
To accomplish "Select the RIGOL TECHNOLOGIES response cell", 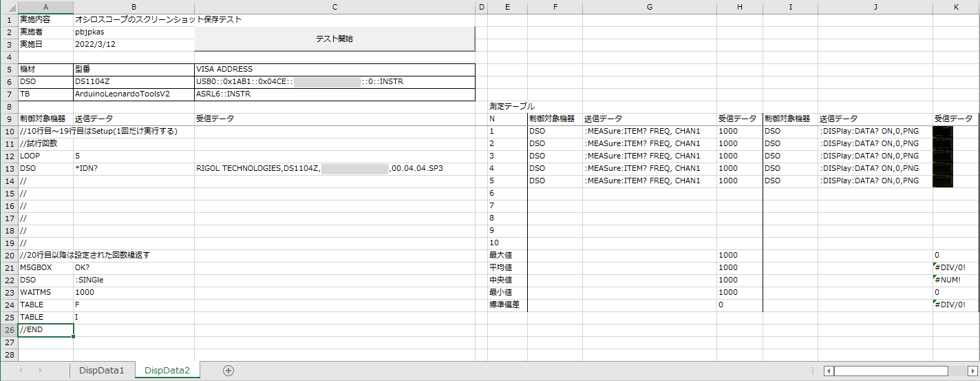I will [x=334, y=169].
